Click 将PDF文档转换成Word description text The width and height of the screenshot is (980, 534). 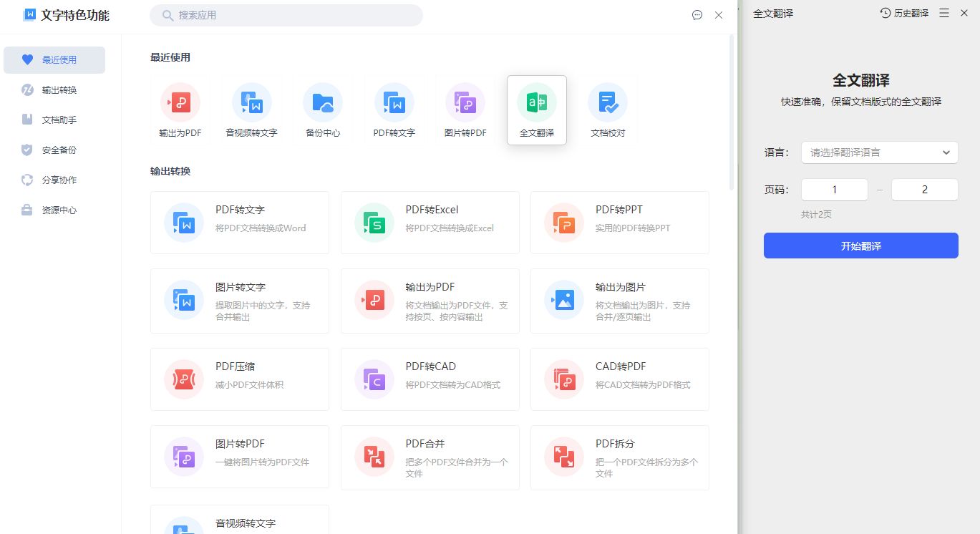click(261, 228)
